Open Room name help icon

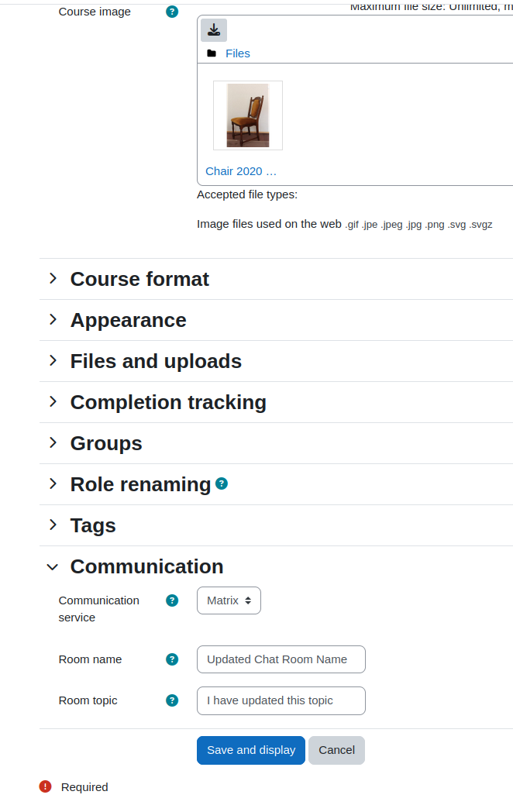pos(172,660)
